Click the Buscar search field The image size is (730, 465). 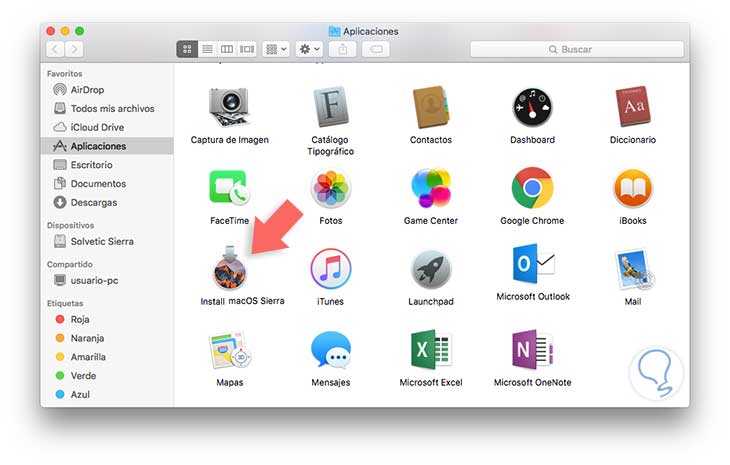point(577,49)
